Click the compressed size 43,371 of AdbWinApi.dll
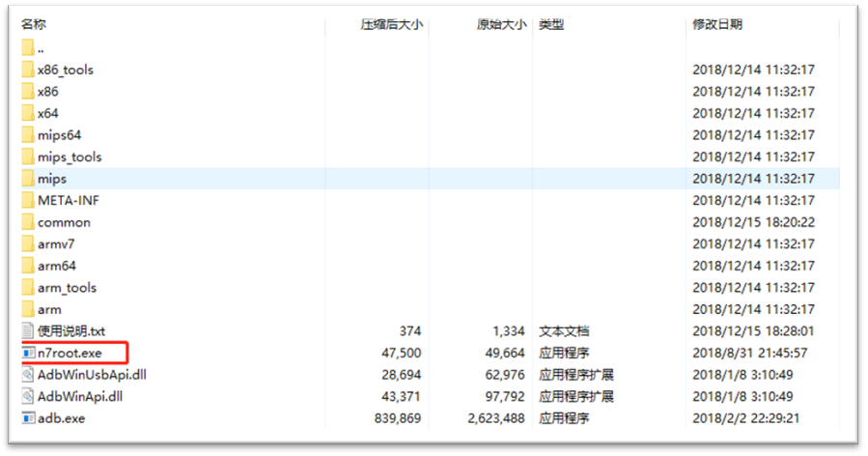 coord(402,397)
